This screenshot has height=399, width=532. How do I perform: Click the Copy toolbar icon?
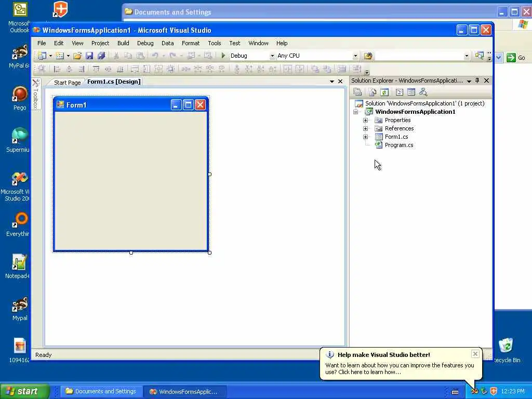click(128, 56)
